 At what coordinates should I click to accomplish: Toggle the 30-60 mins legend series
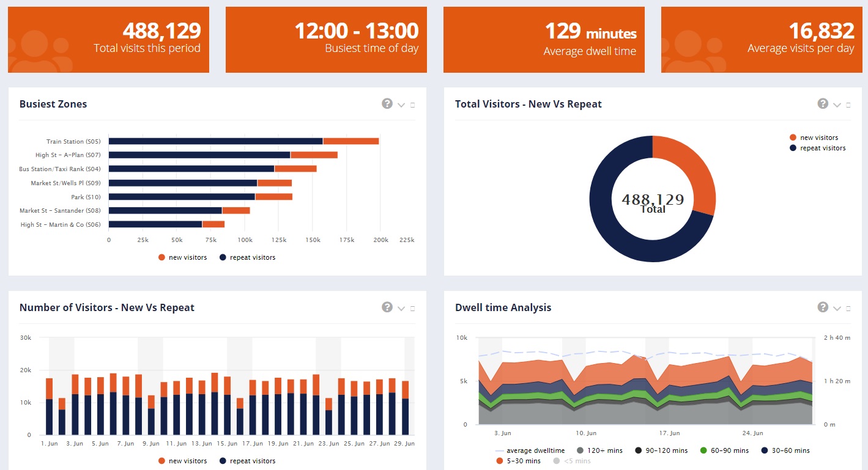[x=785, y=450]
